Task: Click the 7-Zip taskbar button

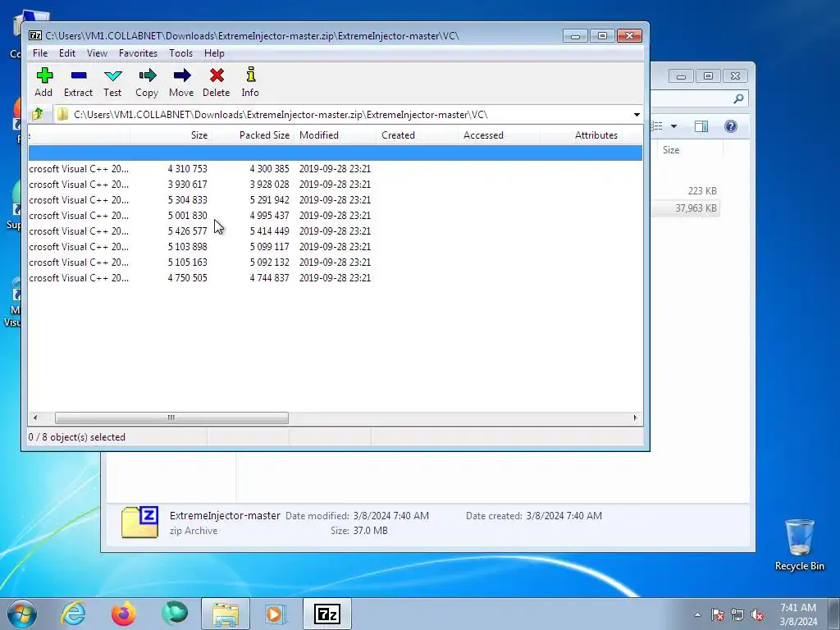Action: point(326,614)
